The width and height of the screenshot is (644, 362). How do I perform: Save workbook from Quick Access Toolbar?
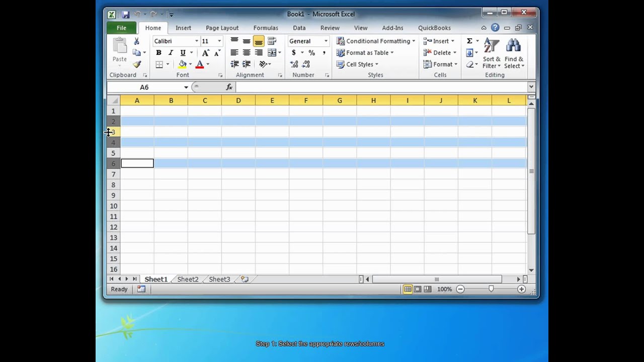(x=126, y=15)
